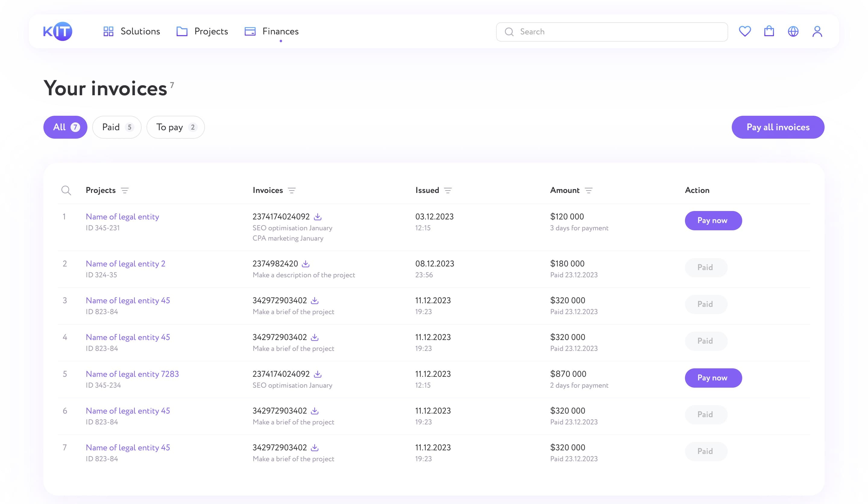Click the $180 000 amount
The height and width of the screenshot is (504, 868).
pos(567,263)
